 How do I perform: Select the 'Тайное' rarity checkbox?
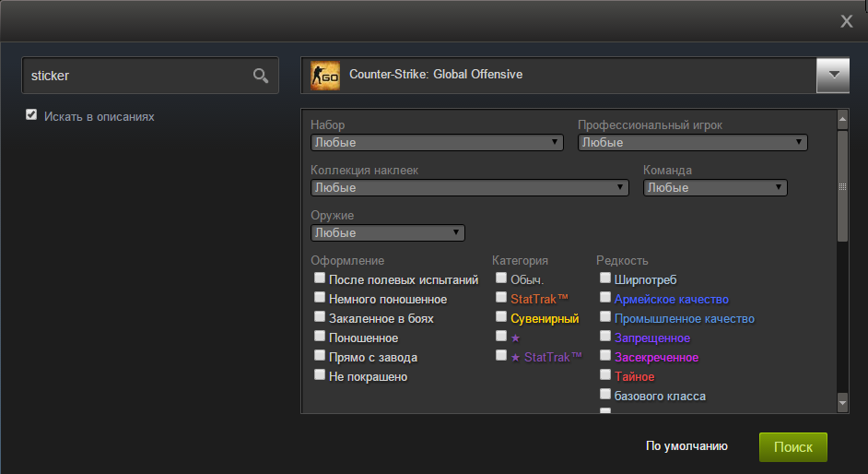605,374
